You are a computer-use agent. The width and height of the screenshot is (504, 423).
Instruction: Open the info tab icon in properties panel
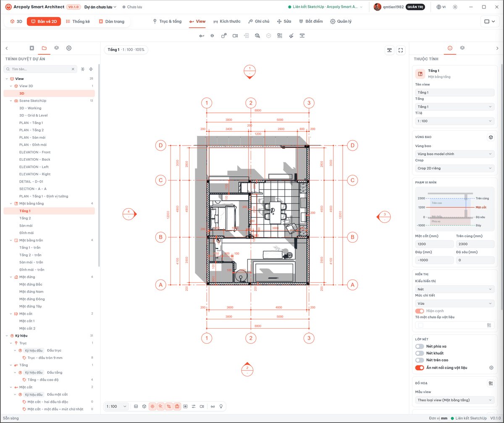click(450, 48)
